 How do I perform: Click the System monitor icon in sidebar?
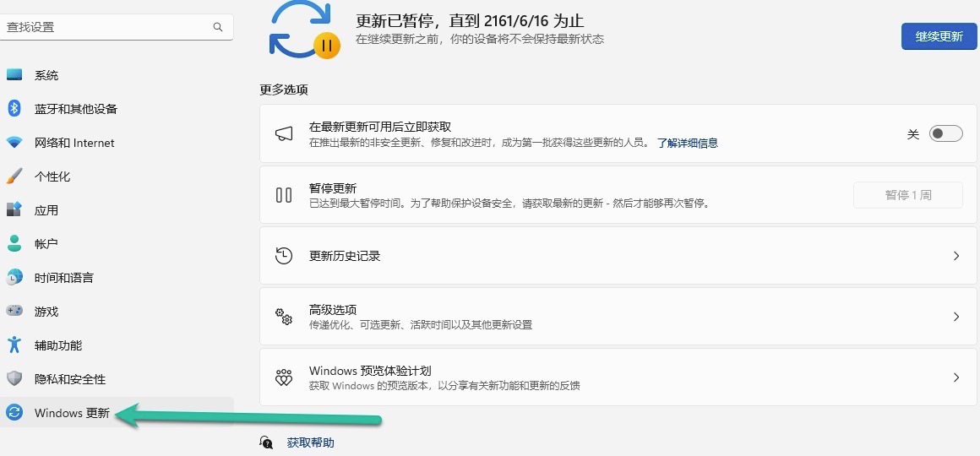coord(14,75)
